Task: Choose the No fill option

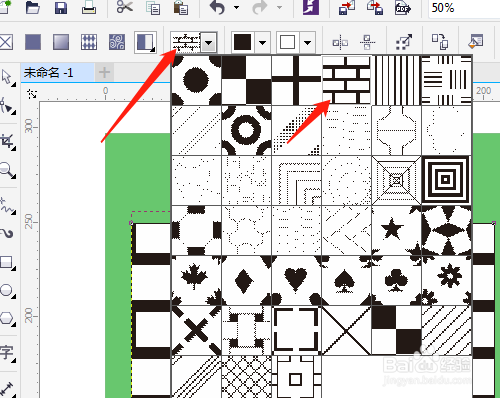Action: pyautogui.click(x=6, y=42)
